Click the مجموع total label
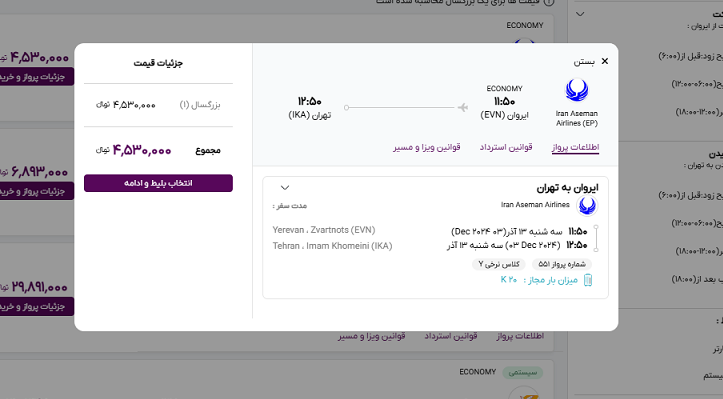723x399 pixels. pyautogui.click(x=208, y=150)
